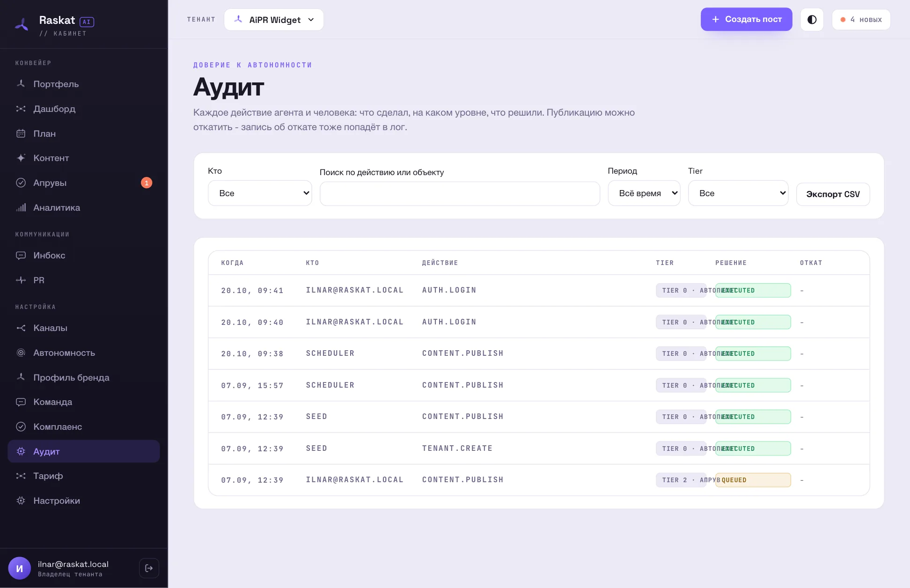Click the QUEUED status badge
910x588 pixels.
tap(753, 480)
